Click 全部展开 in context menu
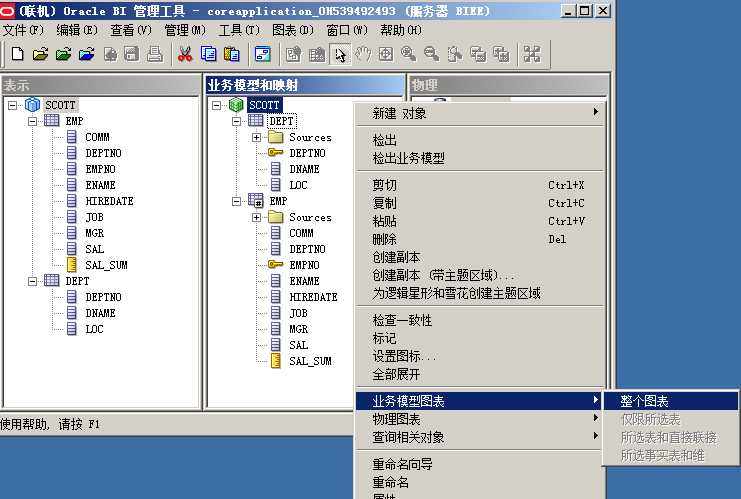Image resolution: width=741 pixels, height=499 pixels. coord(480,374)
